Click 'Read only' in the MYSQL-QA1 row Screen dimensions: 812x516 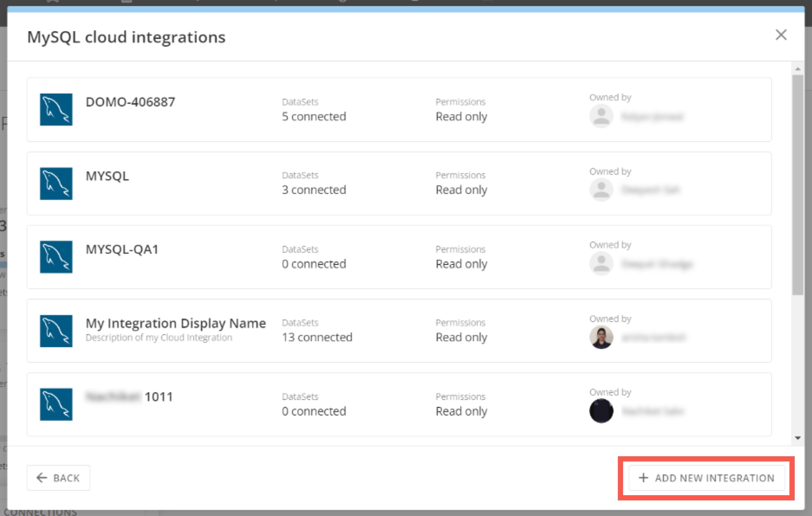tap(461, 264)
